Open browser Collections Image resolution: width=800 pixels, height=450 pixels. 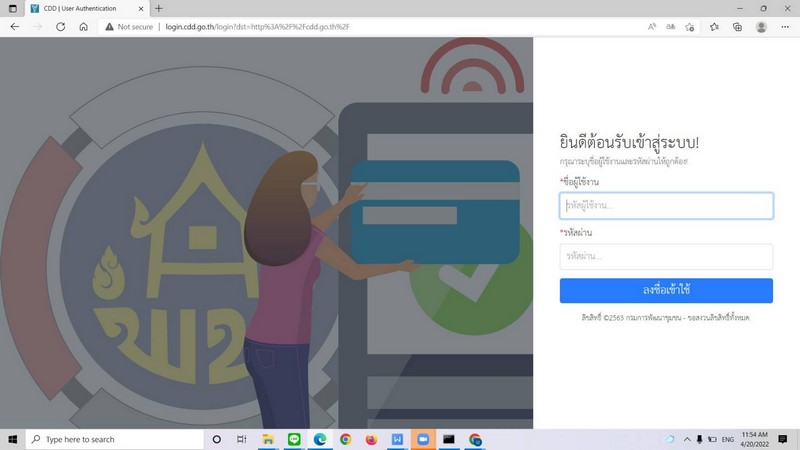737,27
